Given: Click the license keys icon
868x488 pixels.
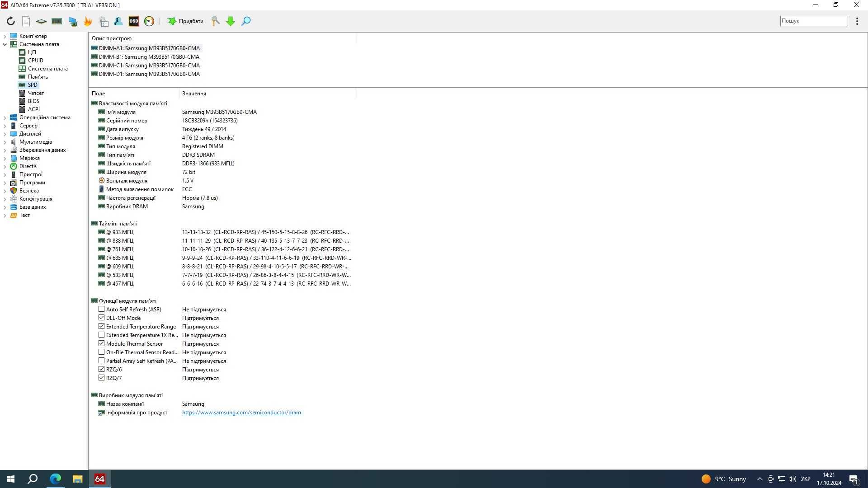Looking at the screenshot, I should 215,21.
